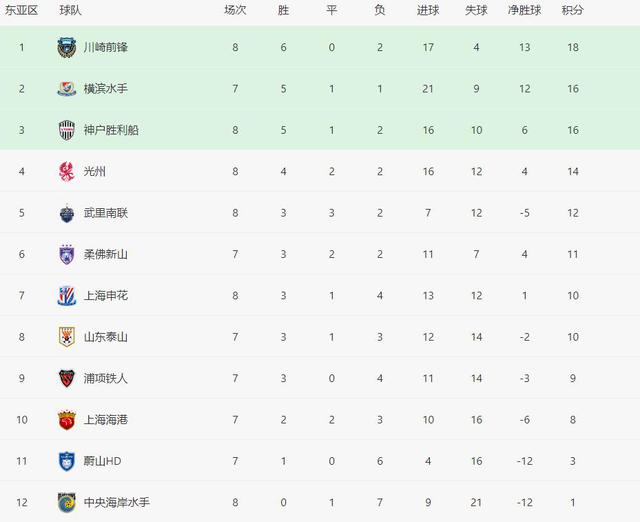Click the 光州 team logo
This screenshot has width=640, height=522.
click(x=67, y=171)
